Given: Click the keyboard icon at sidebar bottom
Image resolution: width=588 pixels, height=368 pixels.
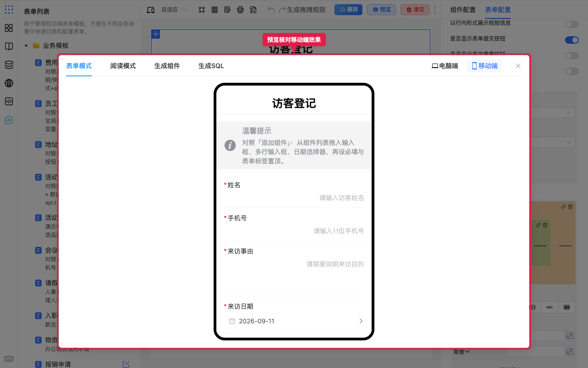Looking at the screenshot, I should pyautogui.click(x=9, y=359).
